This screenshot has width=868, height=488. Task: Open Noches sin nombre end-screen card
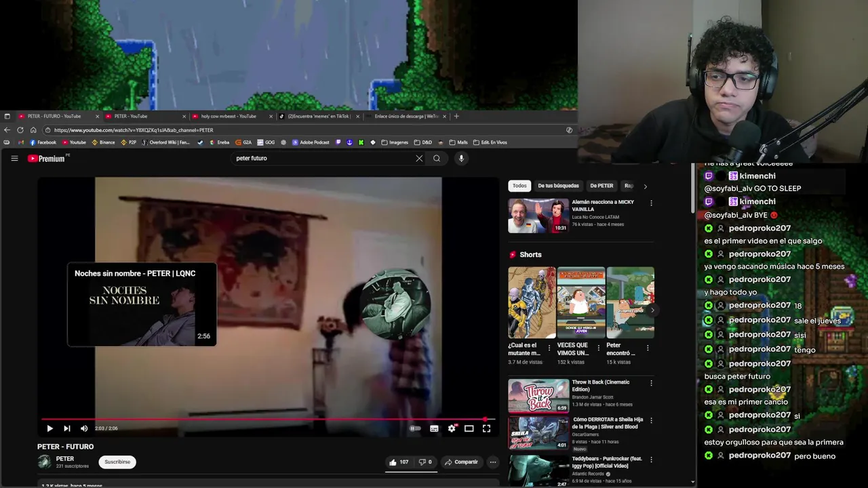point(142,305)
